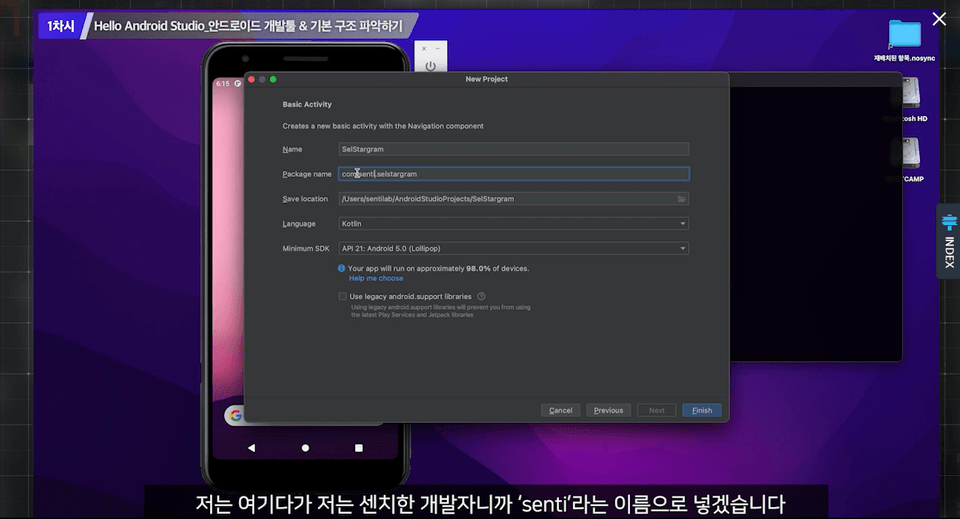Tap the emulator Back navigation triangle

pyautogui.click(x=251, y=448)
